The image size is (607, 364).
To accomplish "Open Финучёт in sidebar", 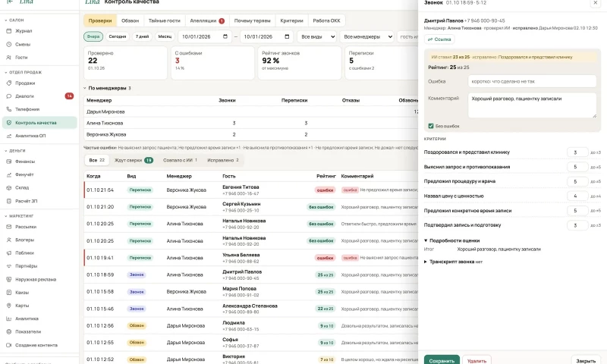I will 39,174.
